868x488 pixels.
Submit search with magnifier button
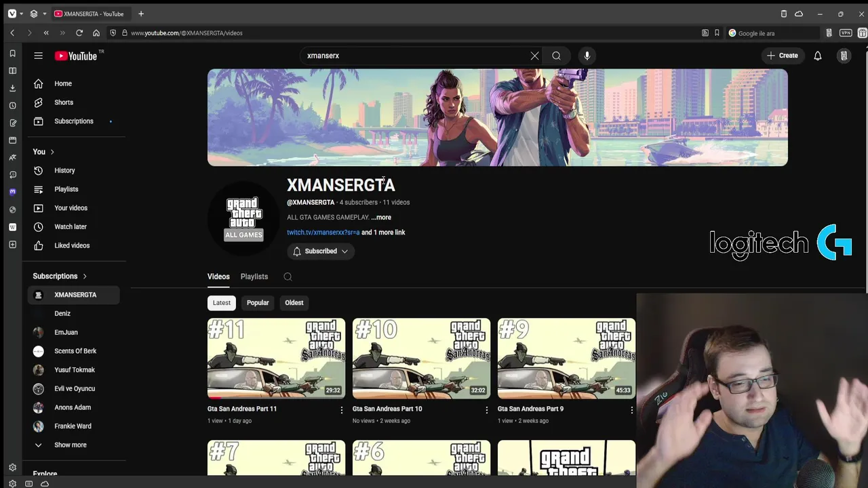pyautogui.click(x=556, y=56)
